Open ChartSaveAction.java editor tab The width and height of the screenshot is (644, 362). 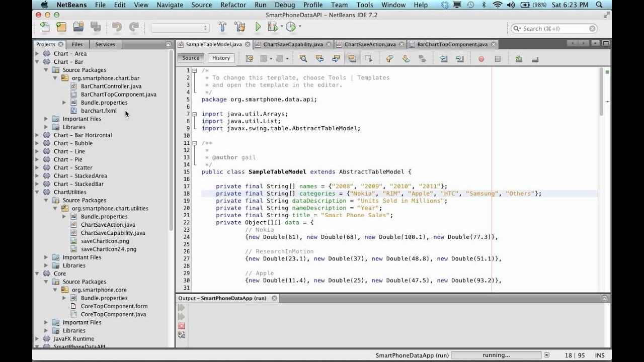point(370,44)
